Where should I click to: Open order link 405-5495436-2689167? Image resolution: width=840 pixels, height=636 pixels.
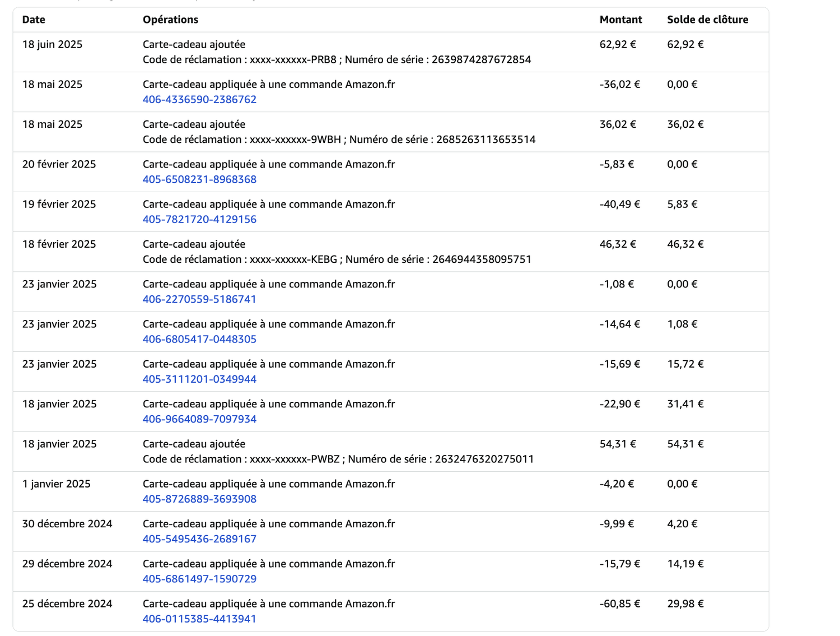[199, 539]
